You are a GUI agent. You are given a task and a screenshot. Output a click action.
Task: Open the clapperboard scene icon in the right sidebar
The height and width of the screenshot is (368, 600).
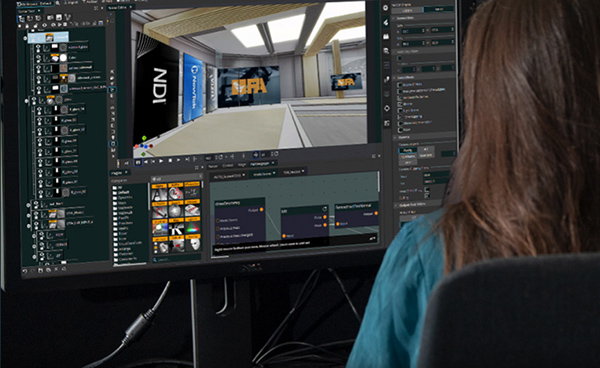point(386,36)
